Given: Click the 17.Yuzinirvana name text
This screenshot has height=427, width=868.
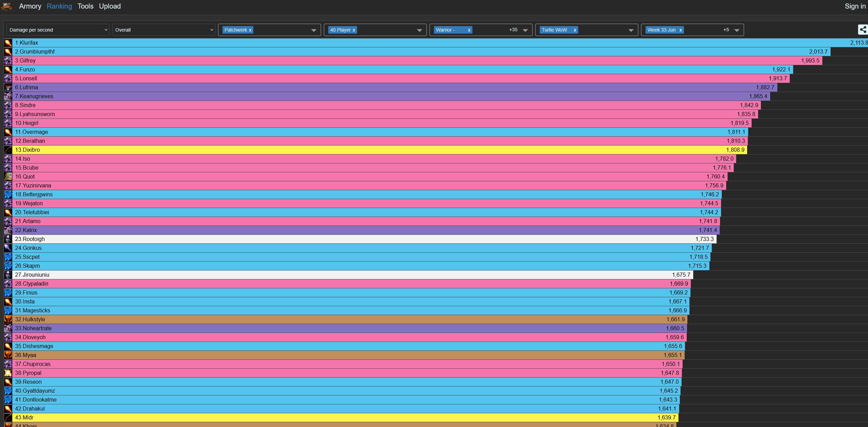Looking at the screenshot, I should tap(33, 186).
